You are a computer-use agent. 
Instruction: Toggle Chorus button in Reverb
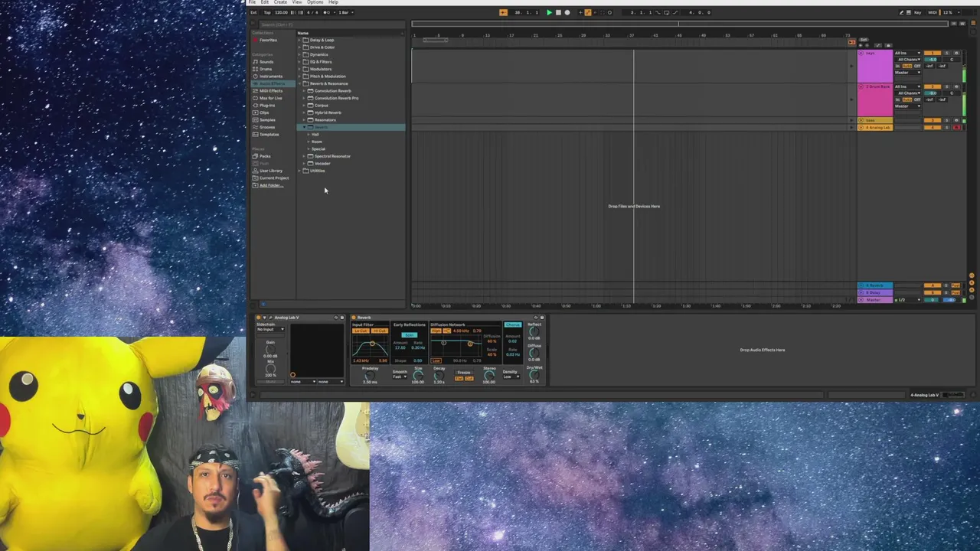513,324
